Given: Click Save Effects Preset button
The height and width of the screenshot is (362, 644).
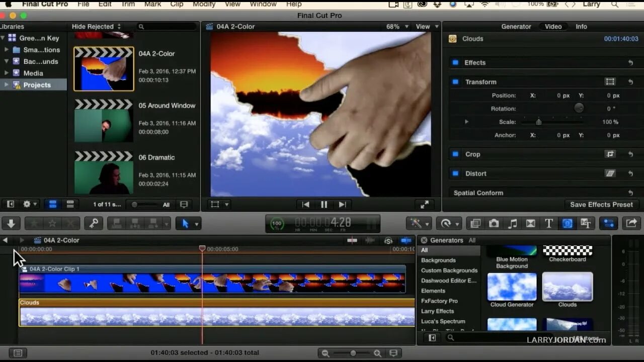Looking at the screenshot, I should (x=601, y=205).
